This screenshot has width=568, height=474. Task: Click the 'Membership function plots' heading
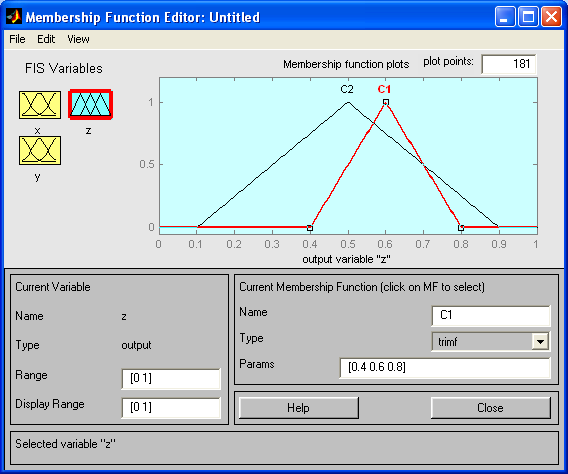pyautogui.click(x=346, y=64)
